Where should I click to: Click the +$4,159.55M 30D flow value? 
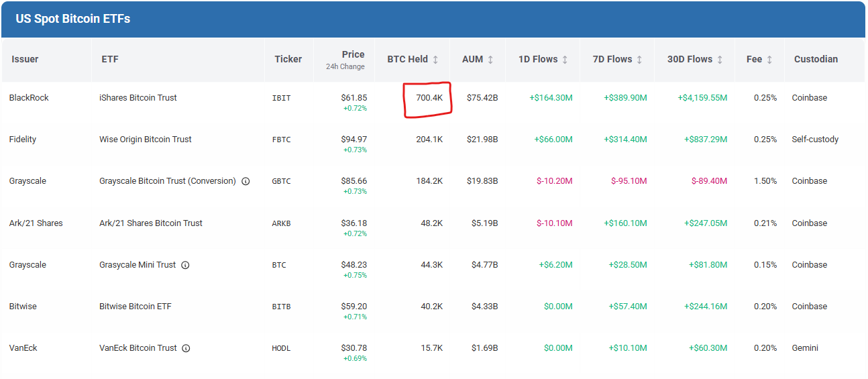pos(702,98)
